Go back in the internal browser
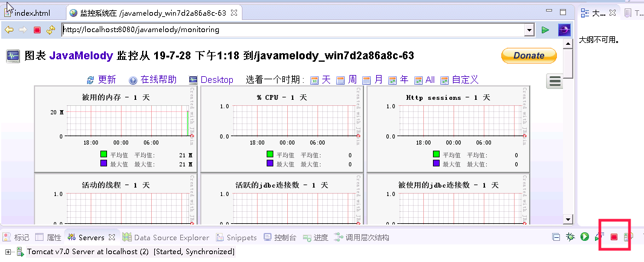 [8, 30]
